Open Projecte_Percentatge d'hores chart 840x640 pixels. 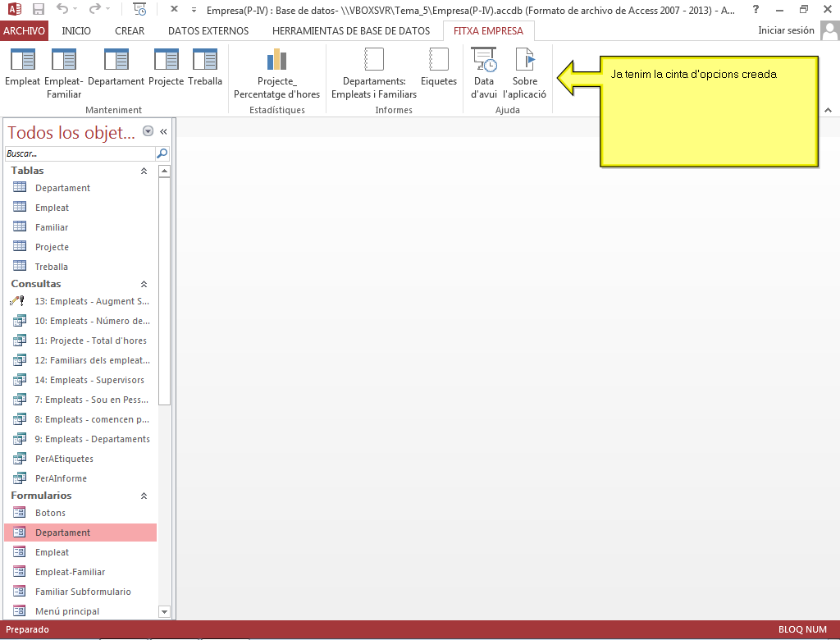276,73
